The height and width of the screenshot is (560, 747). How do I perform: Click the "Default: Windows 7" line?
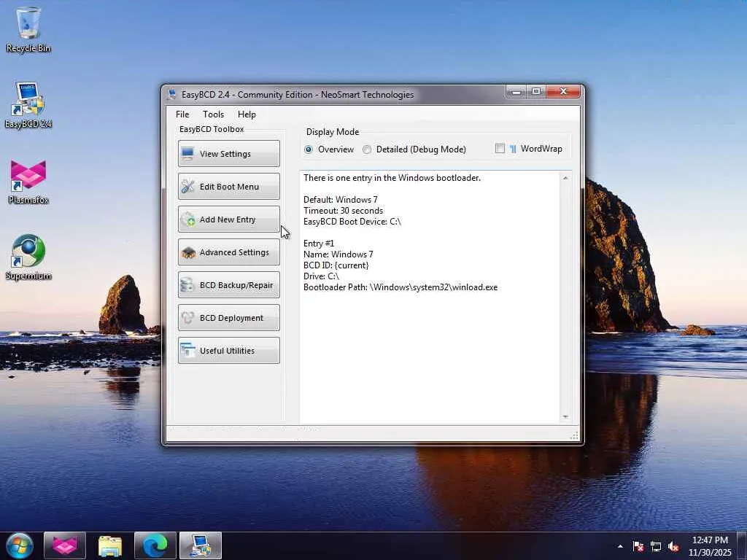(x=341, y=200)
